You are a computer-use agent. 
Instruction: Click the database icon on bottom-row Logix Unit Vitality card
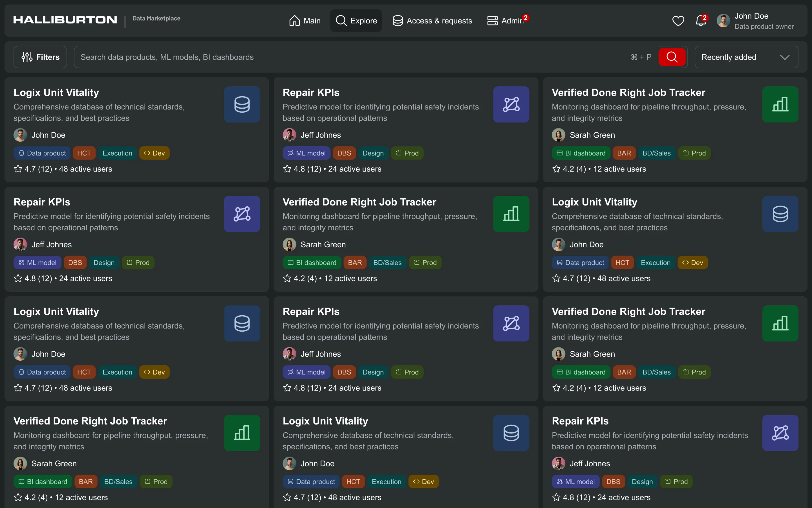(x=511, y=433)
